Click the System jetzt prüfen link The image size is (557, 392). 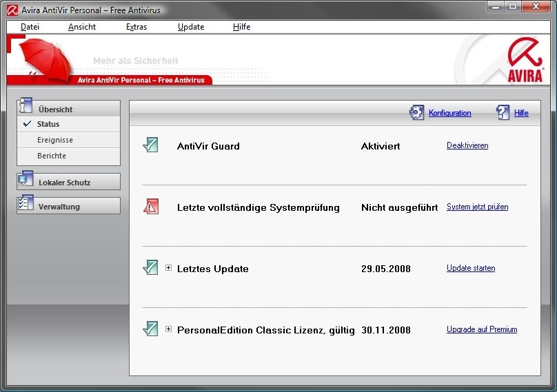(477, 207)
